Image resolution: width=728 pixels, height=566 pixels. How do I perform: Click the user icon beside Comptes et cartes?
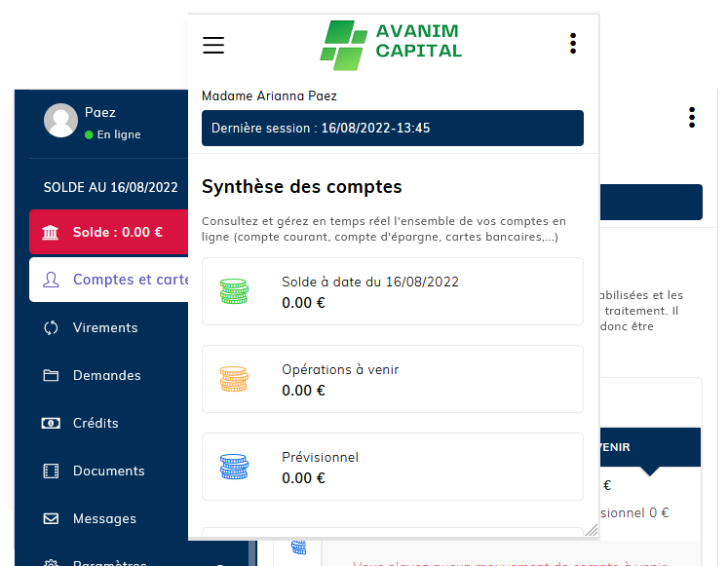[x=51, y=280]
